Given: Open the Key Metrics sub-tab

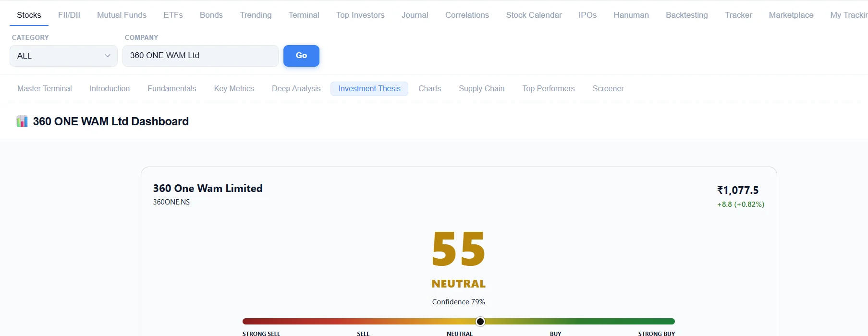Looking at the screenshot, I should point(234,89).
